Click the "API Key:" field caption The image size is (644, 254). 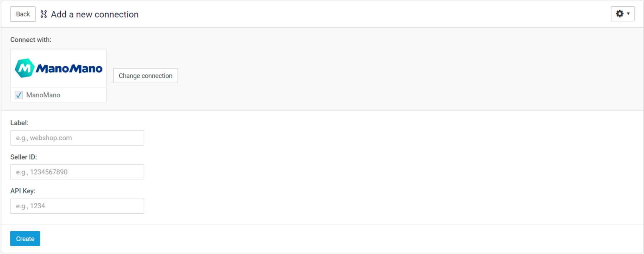(x=23, y=191)
